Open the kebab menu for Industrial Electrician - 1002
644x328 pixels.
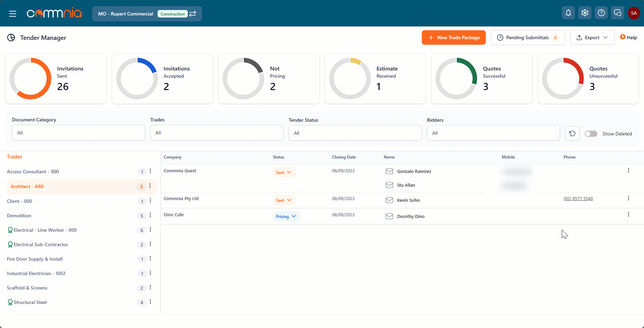click(x=150, y=273)
